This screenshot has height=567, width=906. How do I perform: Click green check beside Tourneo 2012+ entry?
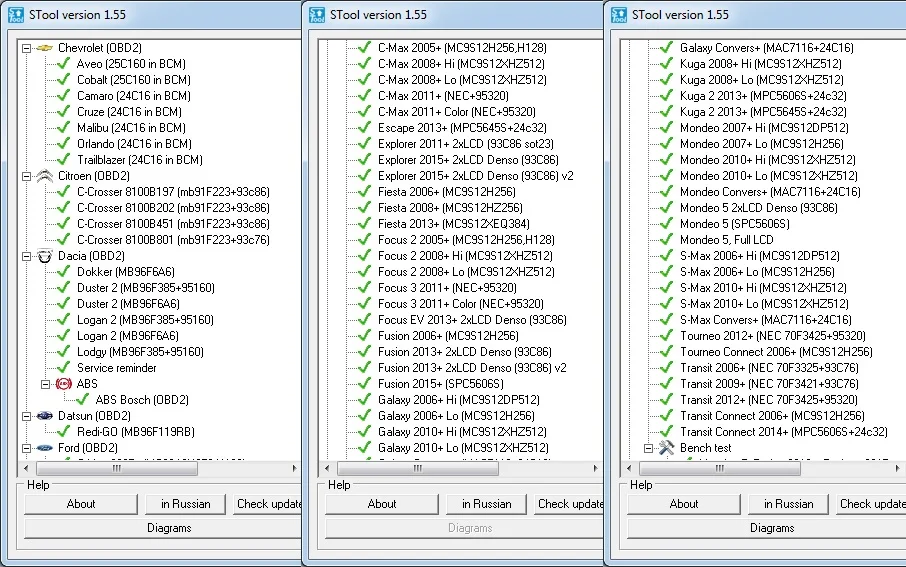tap(666, 336)
